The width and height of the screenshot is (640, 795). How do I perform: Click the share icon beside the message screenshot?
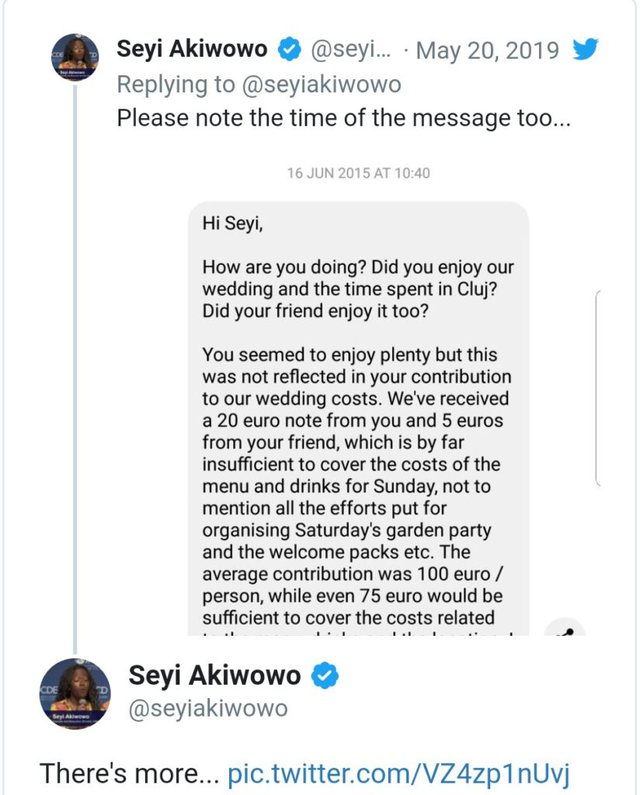pos(565,628)
